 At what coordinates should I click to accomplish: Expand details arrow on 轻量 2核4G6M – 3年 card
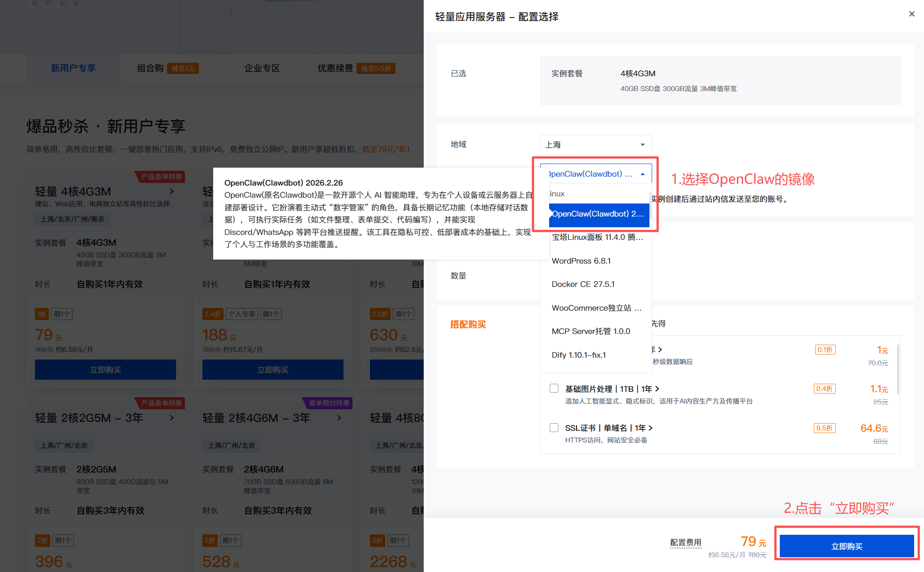tap(339, 417)
